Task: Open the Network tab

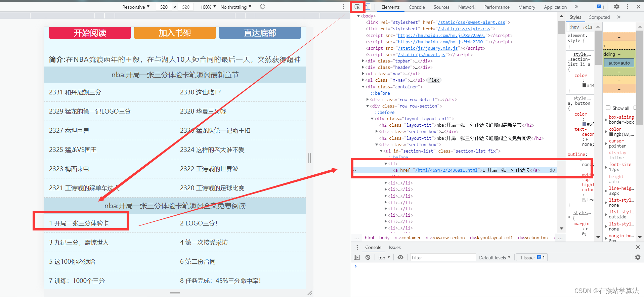Action: (x=467, y=7)
